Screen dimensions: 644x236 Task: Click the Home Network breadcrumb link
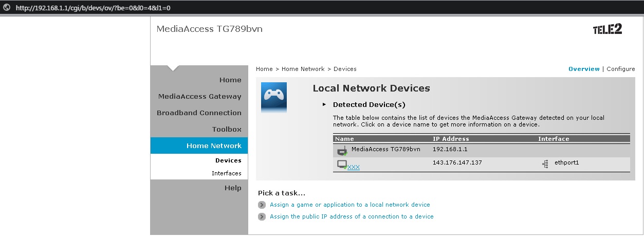(x=303, y=69)
